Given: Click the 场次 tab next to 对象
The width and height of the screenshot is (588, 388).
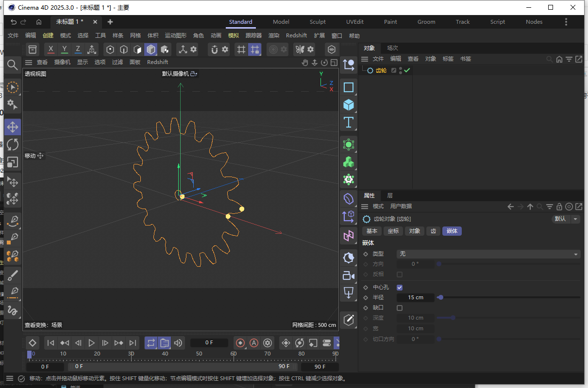Looking at the screenshot, I should pos(392,48).
